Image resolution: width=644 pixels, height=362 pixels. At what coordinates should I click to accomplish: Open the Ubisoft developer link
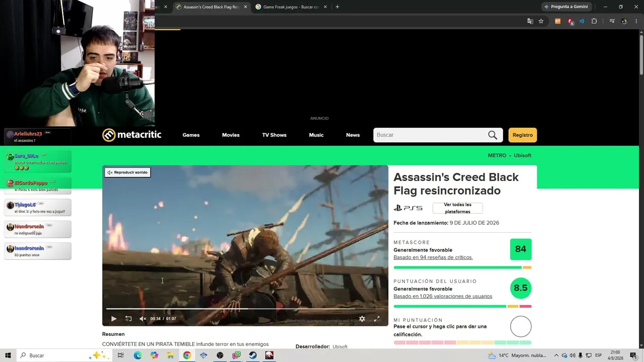pos(340,346)
